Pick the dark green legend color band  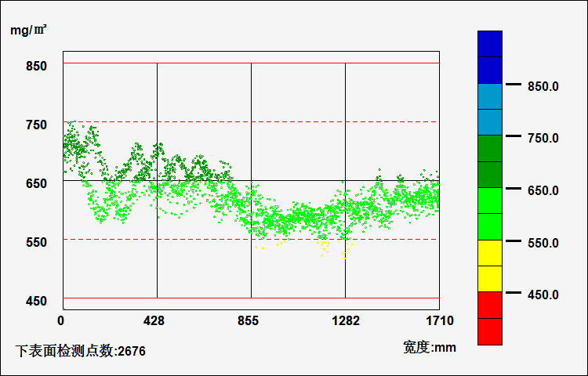pos(489,161)
